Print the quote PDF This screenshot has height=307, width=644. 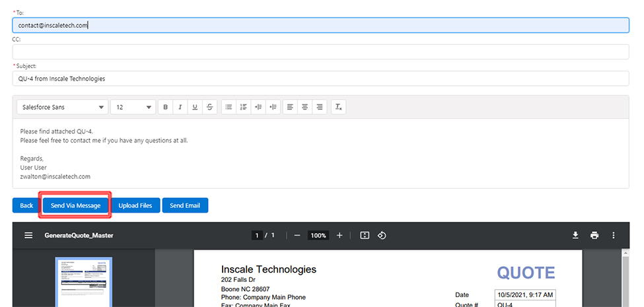click(x=594, y=235)
